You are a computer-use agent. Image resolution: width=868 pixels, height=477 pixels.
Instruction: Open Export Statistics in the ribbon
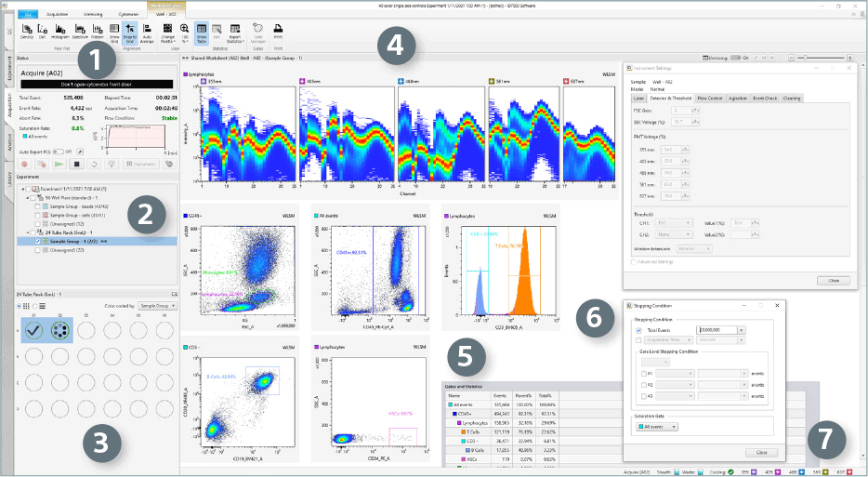(234, 33)
